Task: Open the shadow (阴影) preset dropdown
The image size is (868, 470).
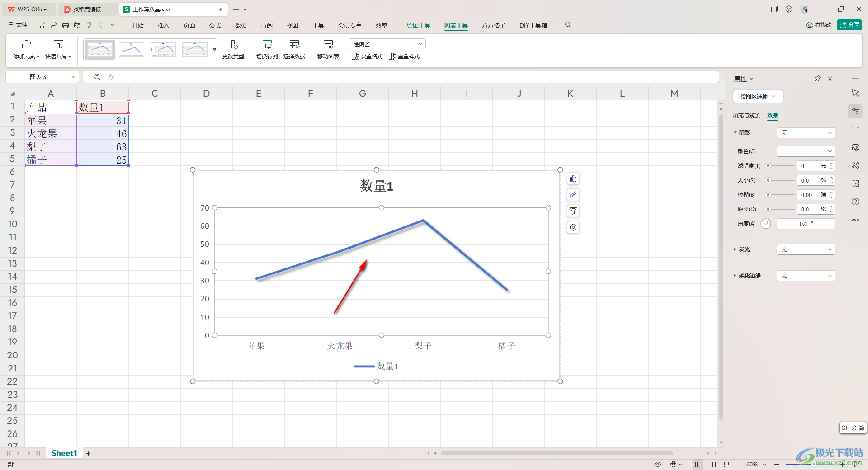Action: tap(806, 133)
